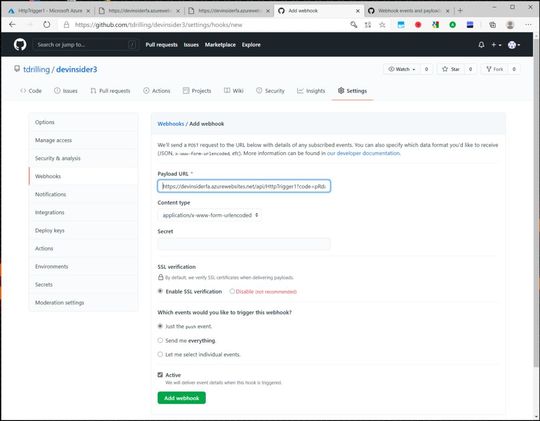
Task: Click the browser back arrow
Action: (x=12, y=24)
